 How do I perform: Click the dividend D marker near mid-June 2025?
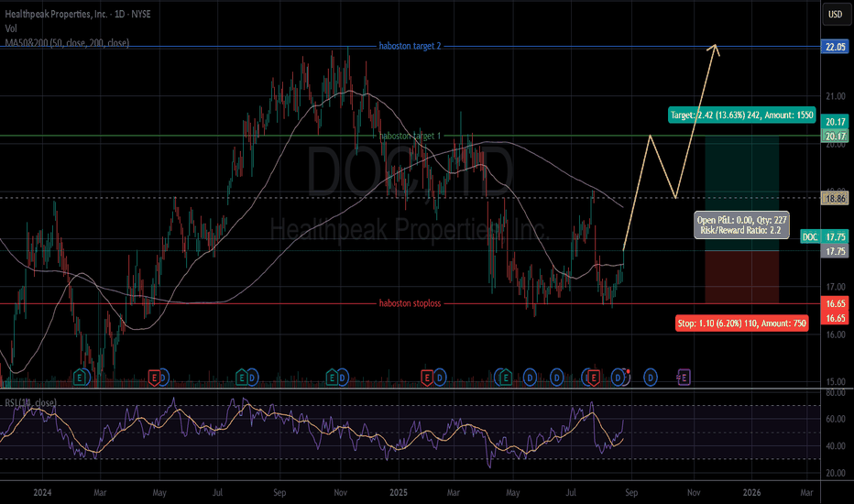(x=556, y=377)
